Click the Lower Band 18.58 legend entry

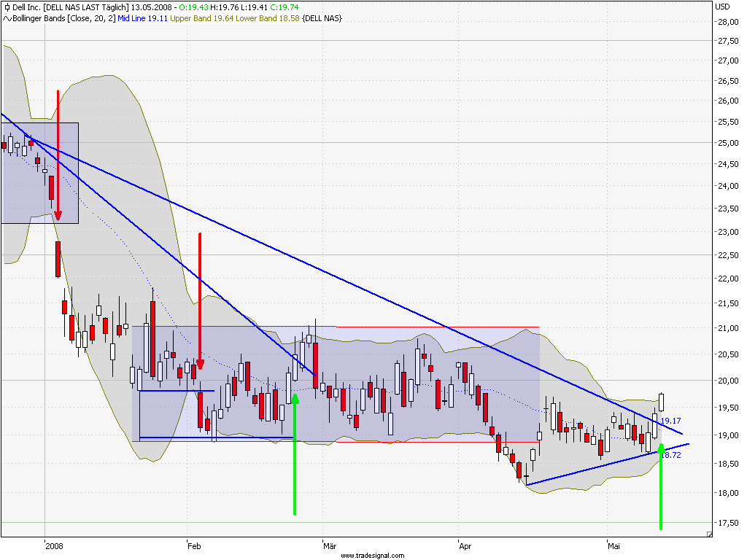click(x=267, y=18)
